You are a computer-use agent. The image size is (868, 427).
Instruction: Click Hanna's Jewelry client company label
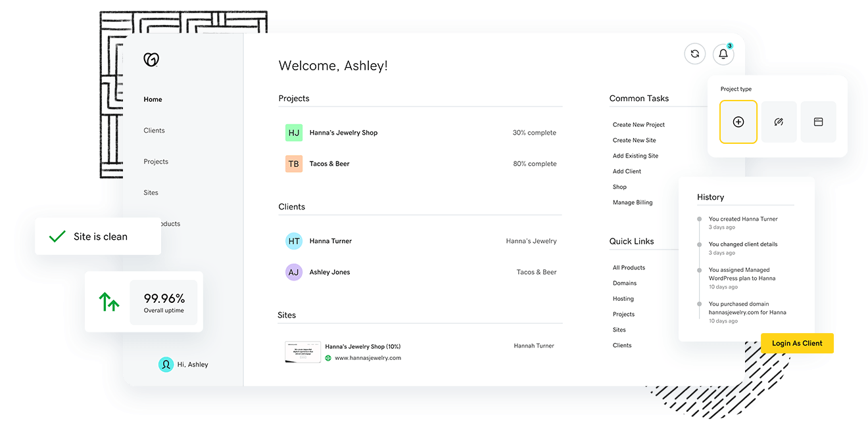coord(531,241)
